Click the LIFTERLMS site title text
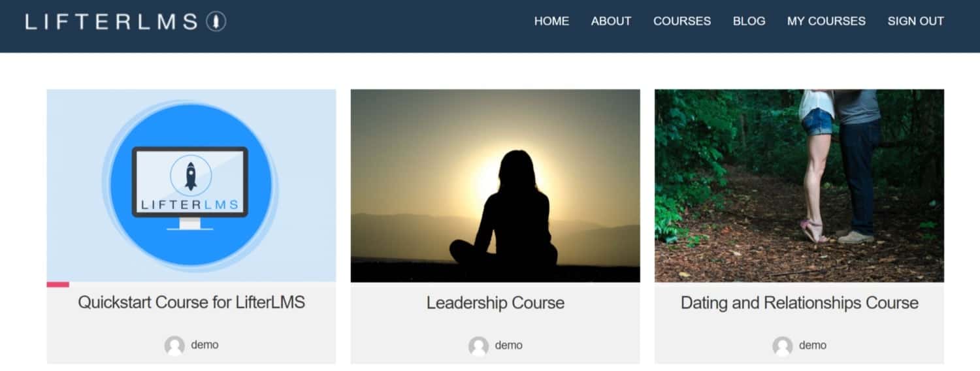Image resolution: width=980 pixels, height=371 pixels. point(112,22)
